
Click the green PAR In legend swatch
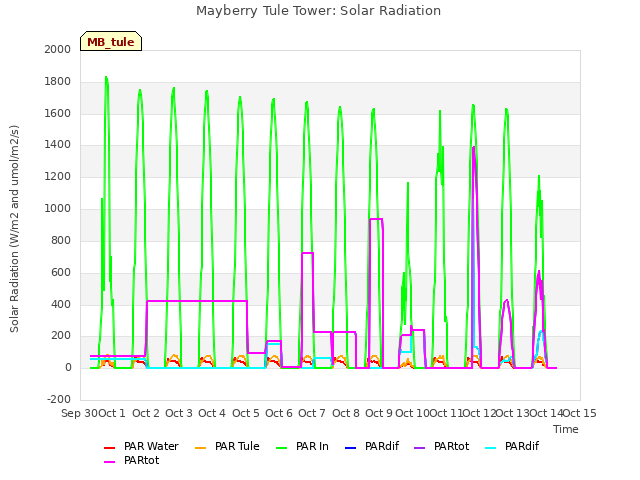(282, 448)
